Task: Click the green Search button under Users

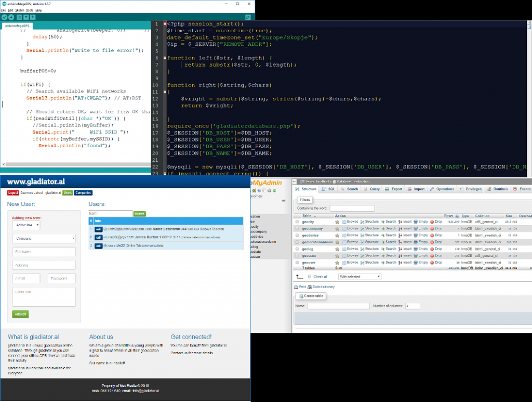Action: coord(139,214)
